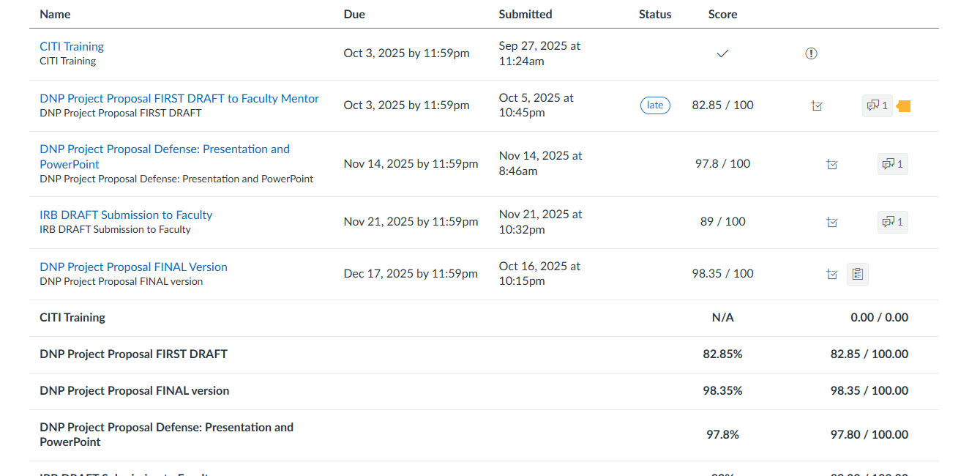
Task: Open IRB DRAFT Submission to Faculty link
Action: (x=126, y=215)
